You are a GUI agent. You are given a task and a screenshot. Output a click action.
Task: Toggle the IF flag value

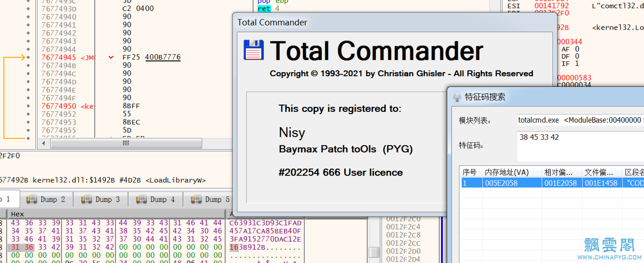[577, 64]
